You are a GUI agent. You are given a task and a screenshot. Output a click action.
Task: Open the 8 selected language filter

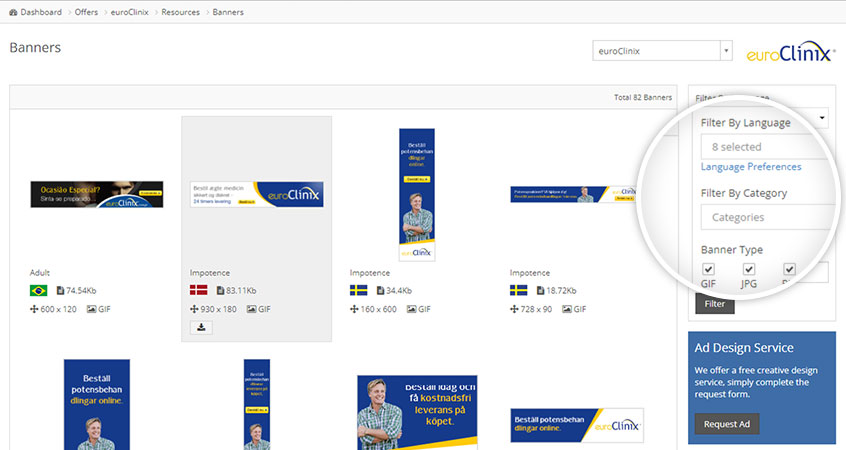pos(766,147)
